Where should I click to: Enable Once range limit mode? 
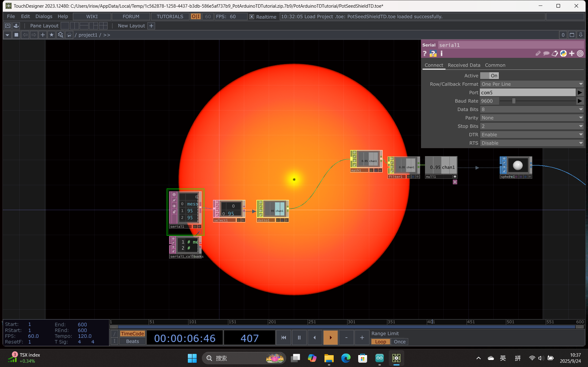pyautogui.click(x=400, y=342)
